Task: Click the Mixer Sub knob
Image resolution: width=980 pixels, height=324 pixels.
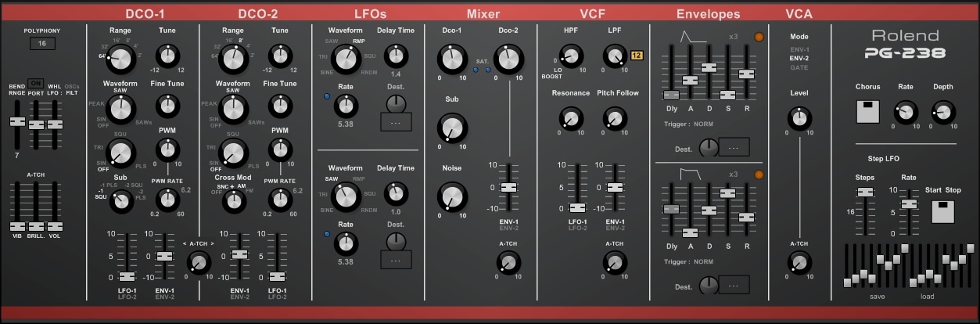Action: [451, 127]
